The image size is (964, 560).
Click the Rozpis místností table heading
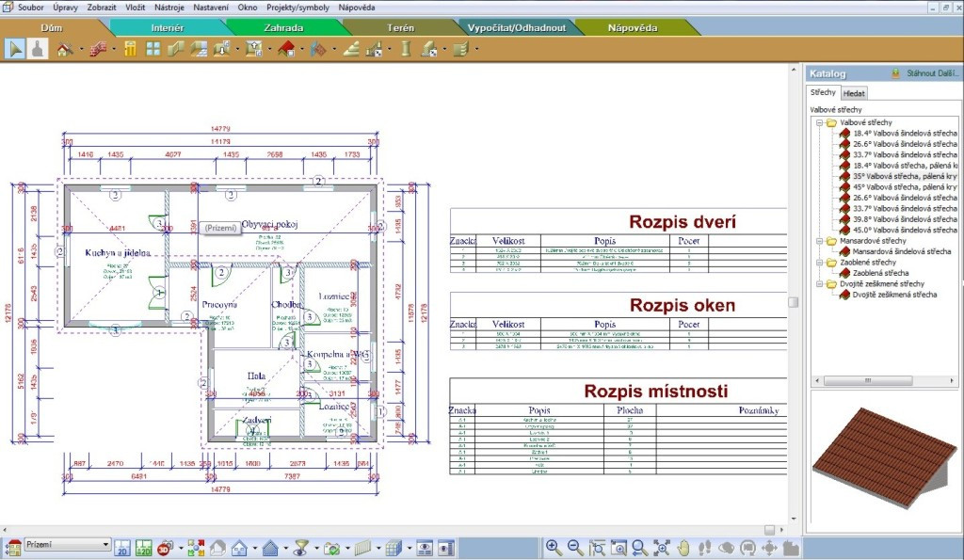[x=655, y=391]
